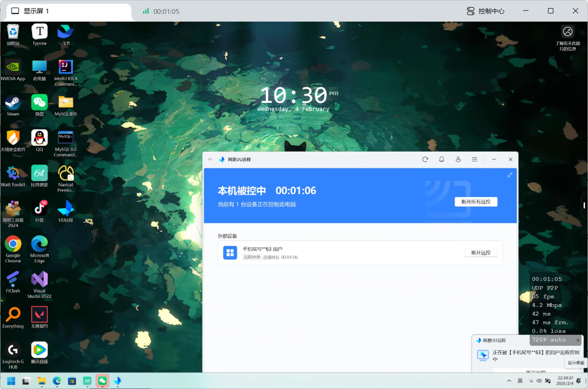Open the Google Chrome desktop icon
588x389 pixels.
pyautogui.click(x=13, y=249)
